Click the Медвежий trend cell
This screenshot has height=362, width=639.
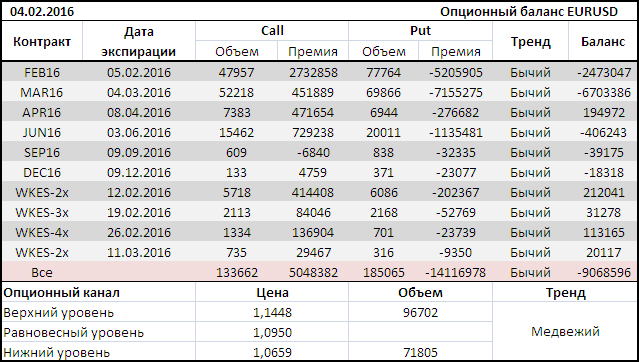coord(565,331)
